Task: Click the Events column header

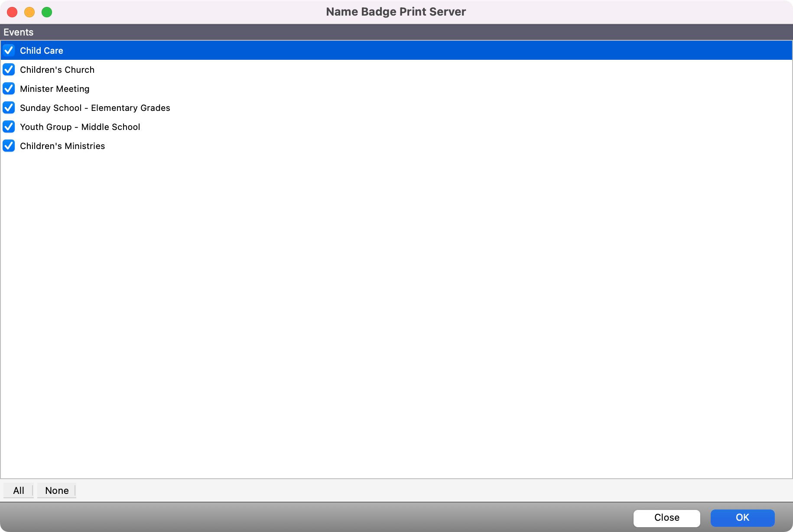Action: pyautogui.click(x=19, y=32)
